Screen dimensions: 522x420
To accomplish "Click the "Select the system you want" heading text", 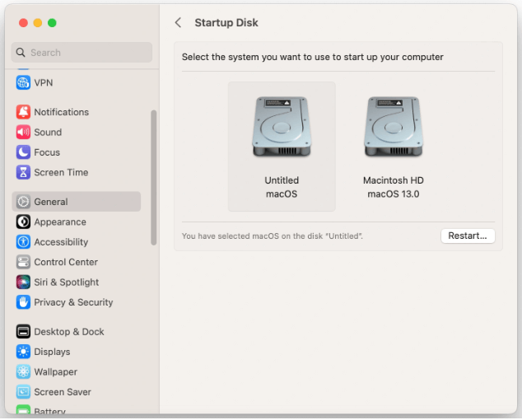I will [313, 57].
